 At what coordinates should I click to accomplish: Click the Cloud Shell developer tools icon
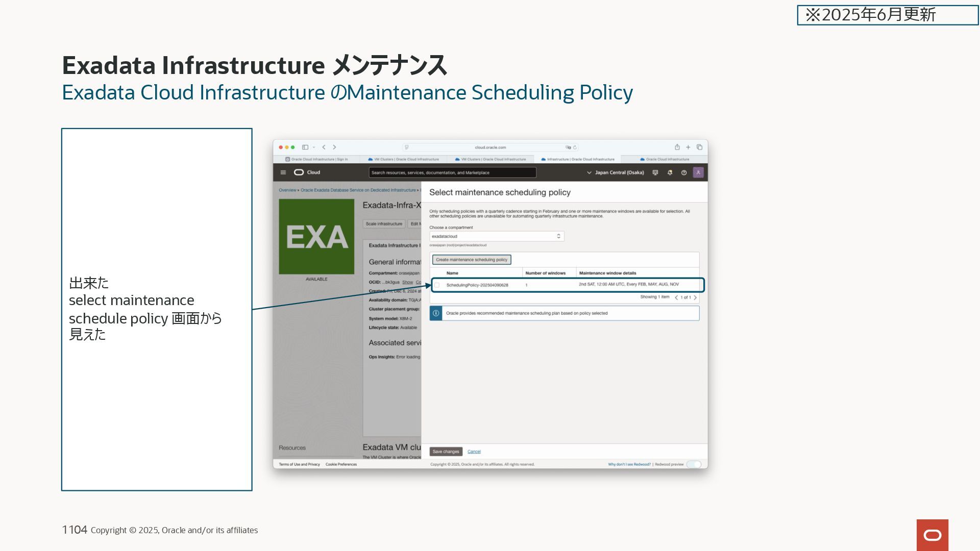pyautogui.click(x=655, y=172)
